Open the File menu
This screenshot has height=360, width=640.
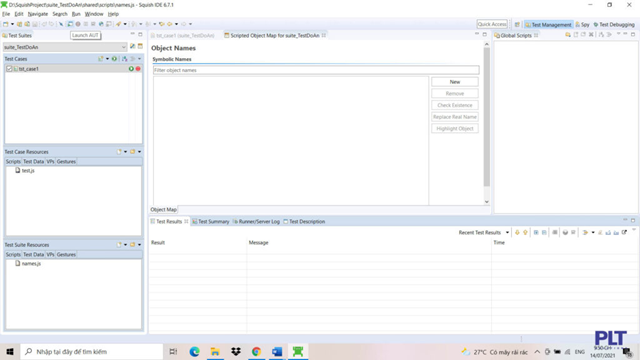6,14
